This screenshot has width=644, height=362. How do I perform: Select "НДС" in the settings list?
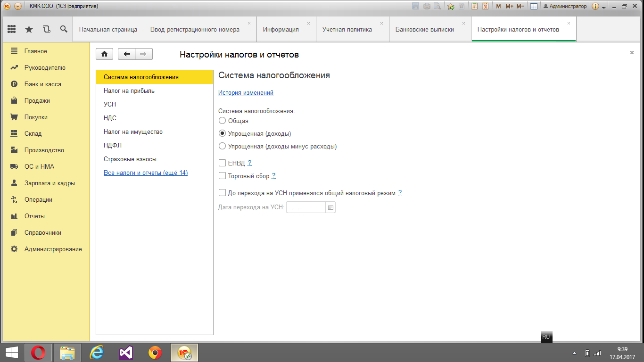(110, 118)
